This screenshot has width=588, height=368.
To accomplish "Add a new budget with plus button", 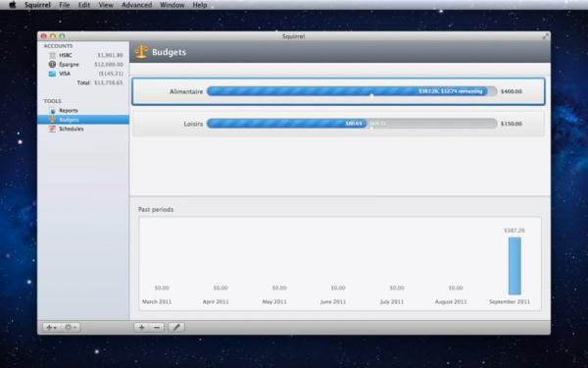I will 141,328.
